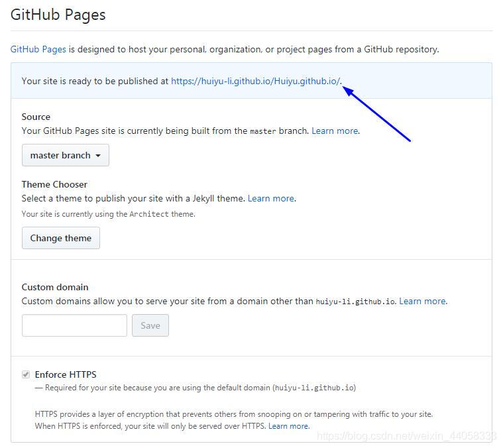503x448 pixels.
Task: Open Learn more link about Jekyll themes
Action: point(271,198)
